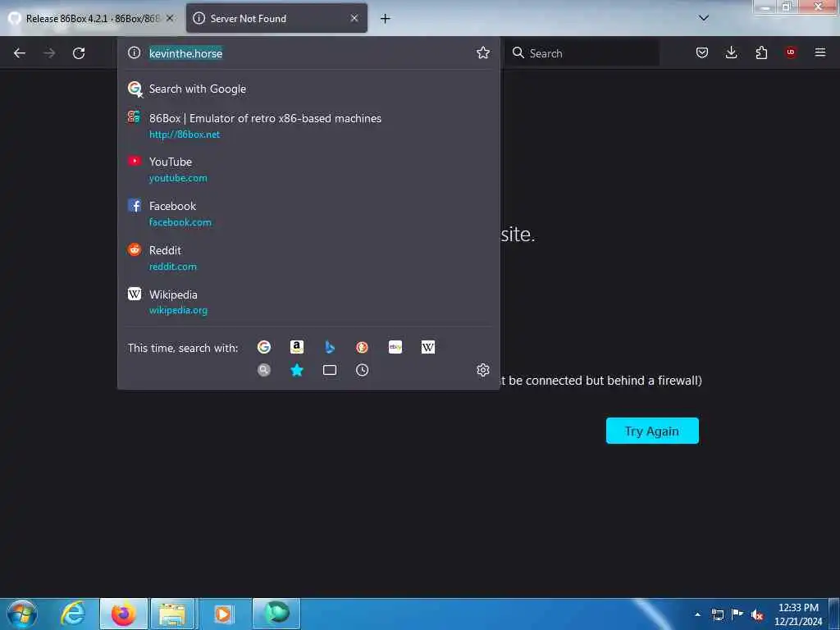The image size is (840, 630).
Task: Search bookmarks via the blue star
Action: 297,370
